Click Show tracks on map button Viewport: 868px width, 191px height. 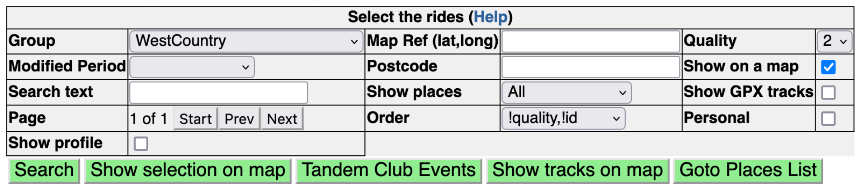point(577,171)
